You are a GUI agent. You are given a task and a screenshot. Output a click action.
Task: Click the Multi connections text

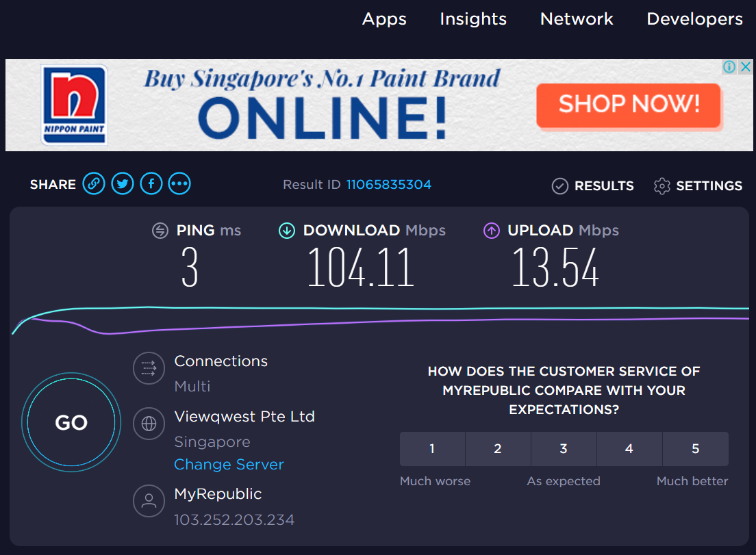click(192, 387)
